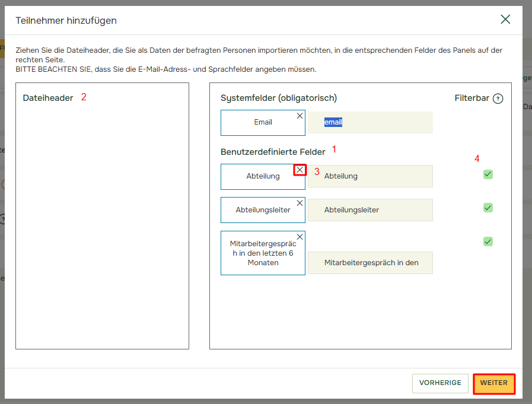The height and width of the screenshot is (404, 532).
Task: Remove the Abteilung header tag
Action: [300, 170]
